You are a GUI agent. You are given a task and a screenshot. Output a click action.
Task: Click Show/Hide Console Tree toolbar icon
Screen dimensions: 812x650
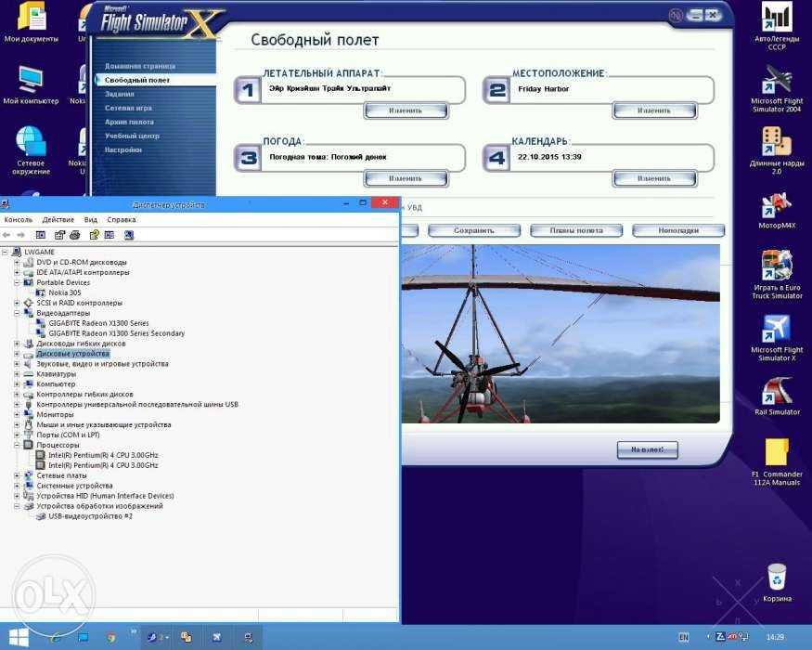click(x=41, y=235)
